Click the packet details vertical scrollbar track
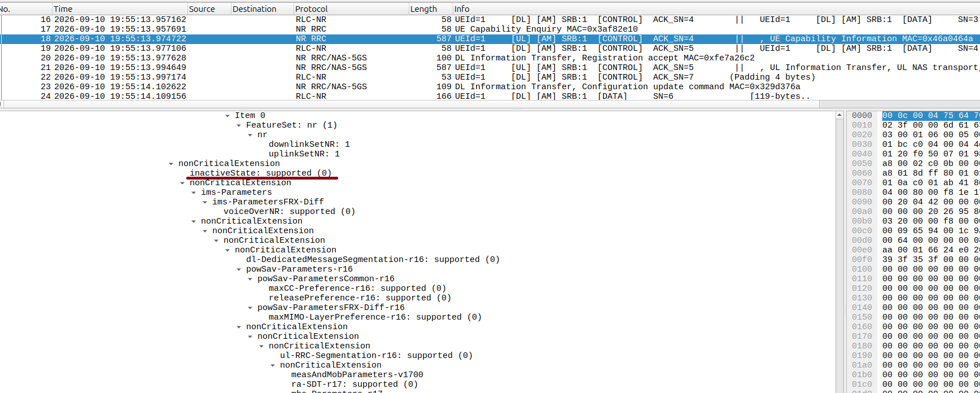980x393 pixels. [839, 256]
